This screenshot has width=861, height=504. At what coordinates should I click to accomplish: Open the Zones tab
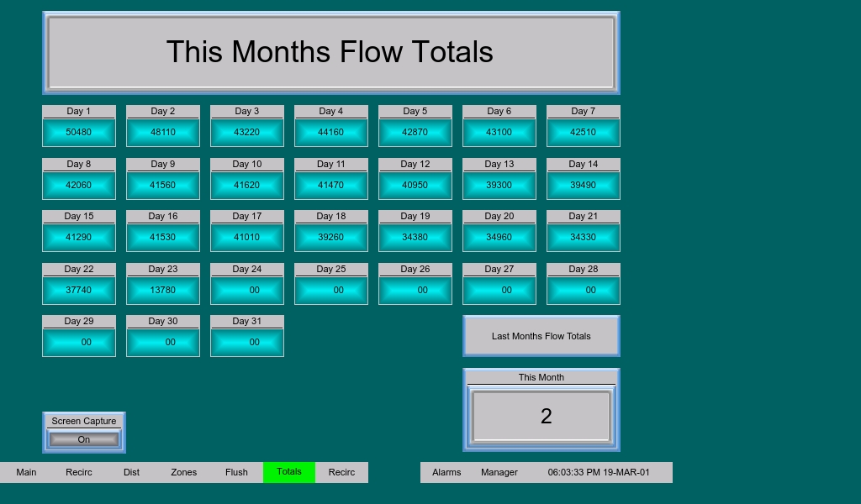tap(183, 472)
